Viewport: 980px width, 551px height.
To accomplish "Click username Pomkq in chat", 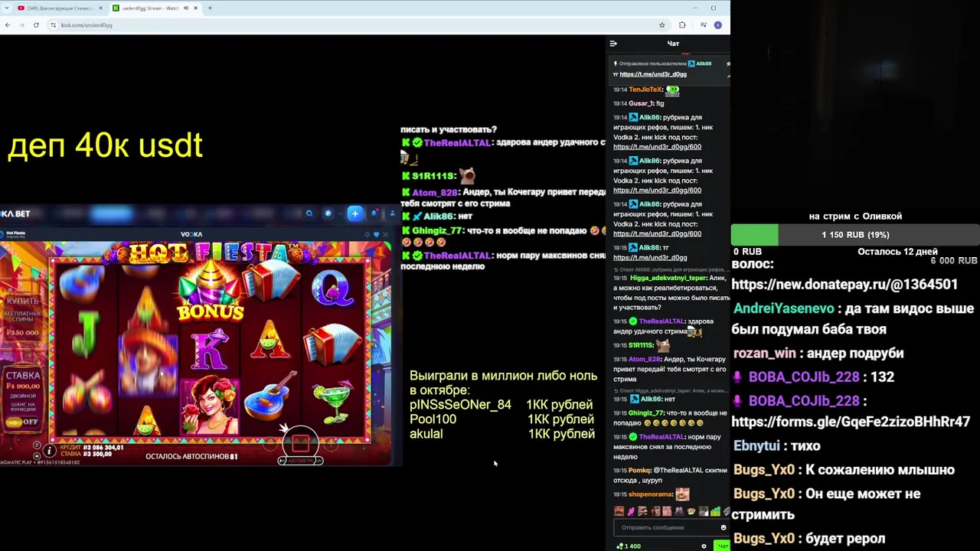I will coord(639,470).
